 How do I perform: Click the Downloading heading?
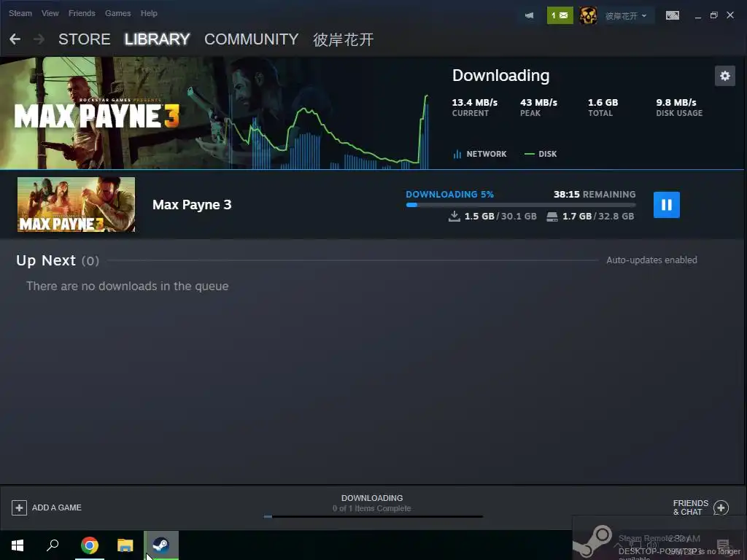[500, 75]
